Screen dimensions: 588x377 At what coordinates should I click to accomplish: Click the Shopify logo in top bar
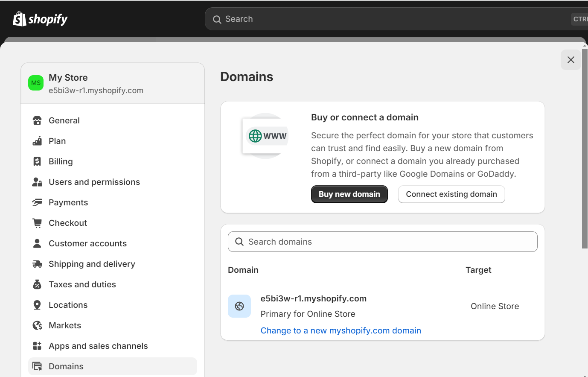(x=40, y=19)
